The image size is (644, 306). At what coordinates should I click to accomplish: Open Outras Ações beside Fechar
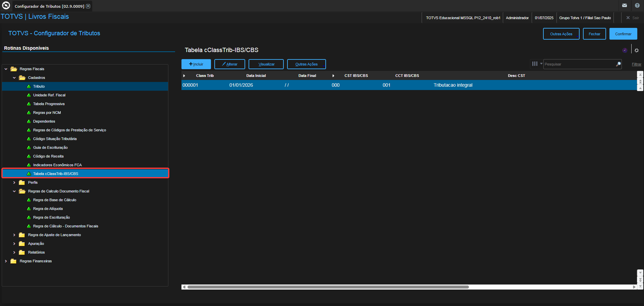click(561, 34)
